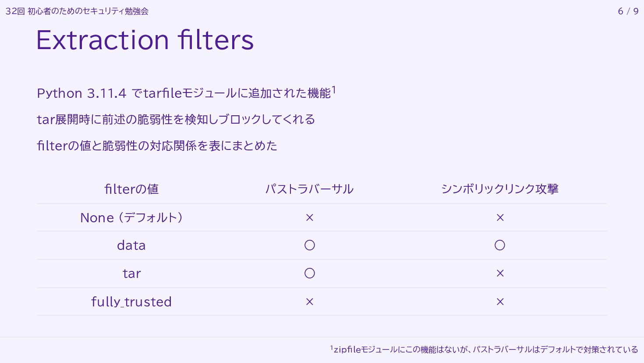Click the "Extraction filters" slide title
Viewport: 644px width, 363px height.
[x=145, y=40]
